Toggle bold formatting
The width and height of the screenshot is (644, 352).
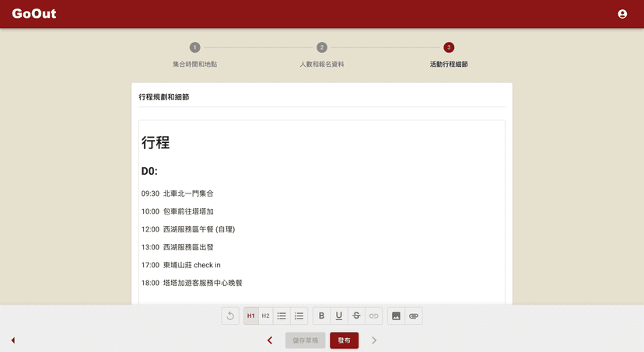tap(322, 316)
